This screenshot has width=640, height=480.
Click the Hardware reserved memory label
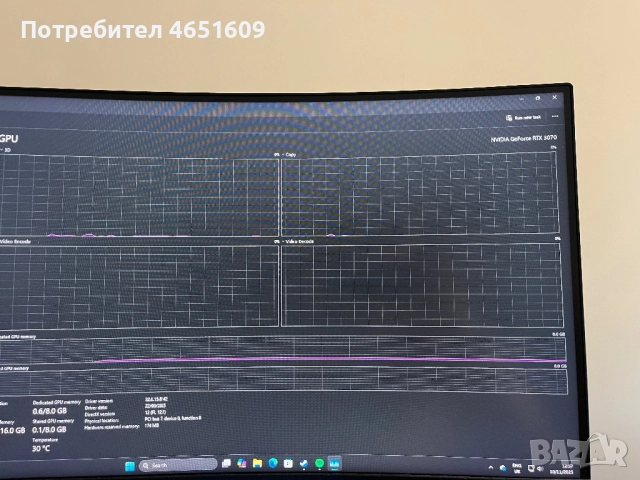(112, 427)
